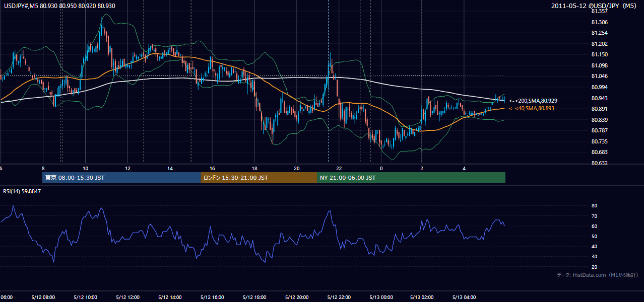Click hour marker 18 under the price chart
Viewport: 644px width, 302px height.
tap(255, 168)
